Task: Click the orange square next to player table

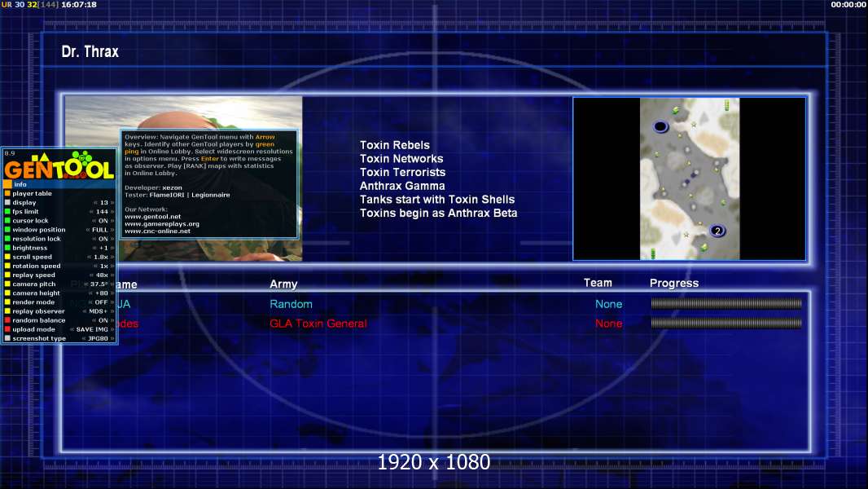Action: pyautogui.click(x=7, y=193)
